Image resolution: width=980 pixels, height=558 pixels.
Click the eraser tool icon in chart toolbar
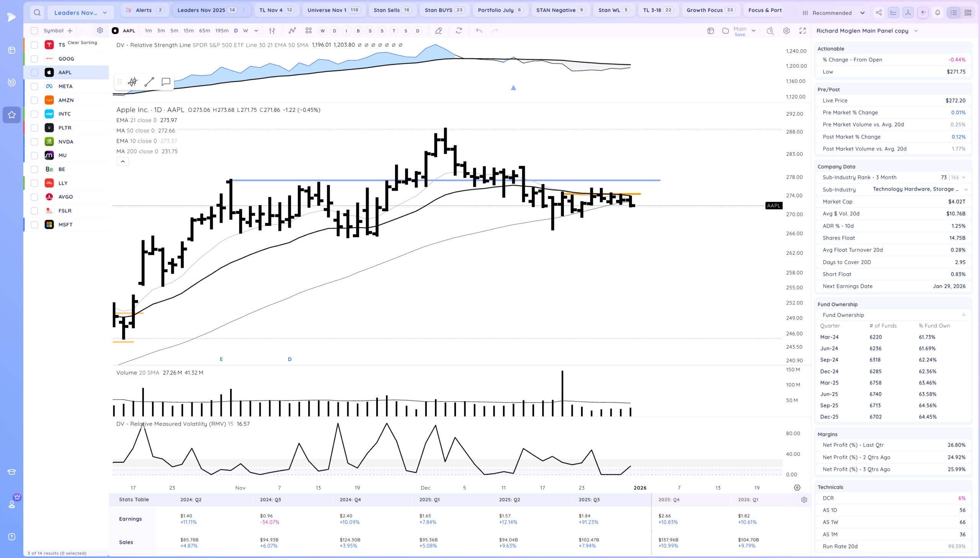point(438,31)
